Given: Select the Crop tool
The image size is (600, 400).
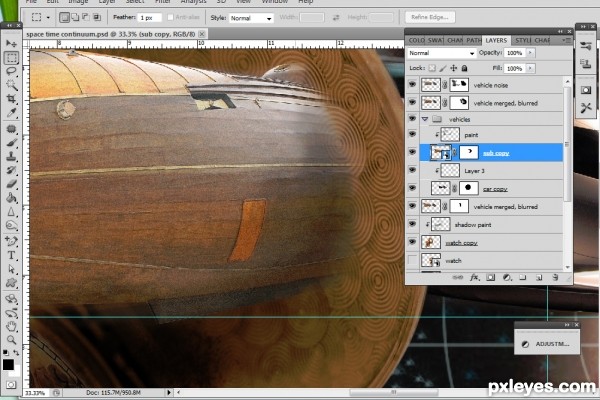Looking at the screenshot, I should [11, 99].
